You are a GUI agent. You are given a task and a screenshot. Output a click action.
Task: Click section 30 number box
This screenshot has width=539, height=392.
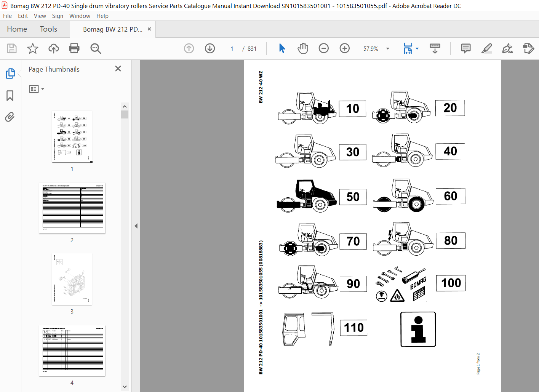click(353, 152)
